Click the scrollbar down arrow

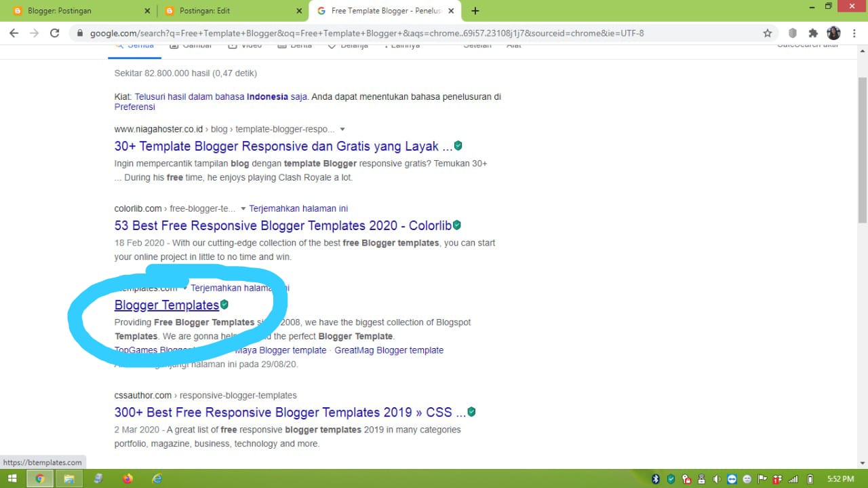863,463
